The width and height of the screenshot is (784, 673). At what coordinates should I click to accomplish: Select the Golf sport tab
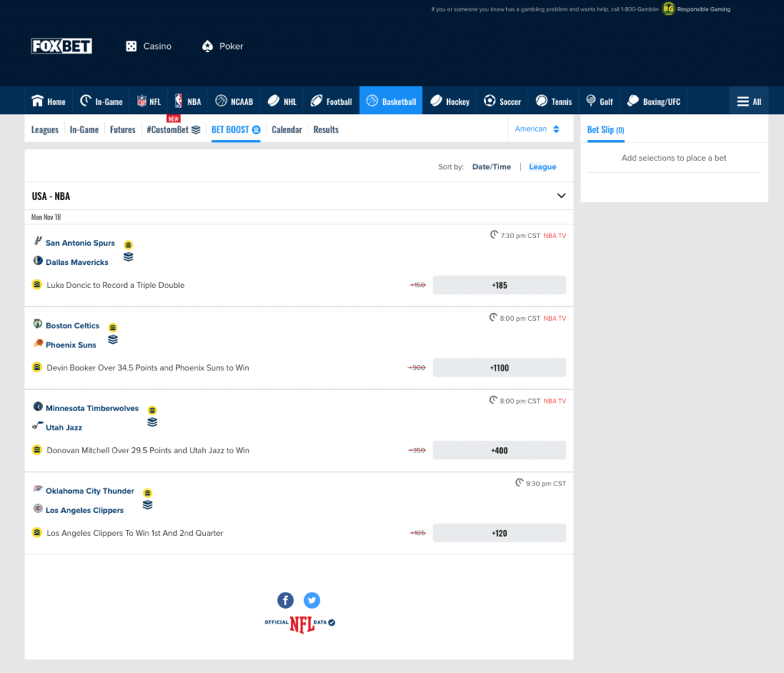click(x=599, y=101)
